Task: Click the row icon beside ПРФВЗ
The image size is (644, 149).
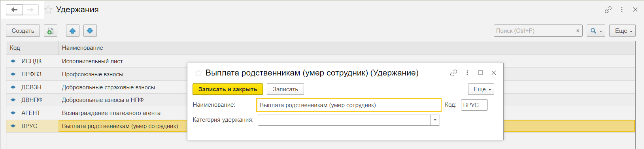Action: click(13, 74)
